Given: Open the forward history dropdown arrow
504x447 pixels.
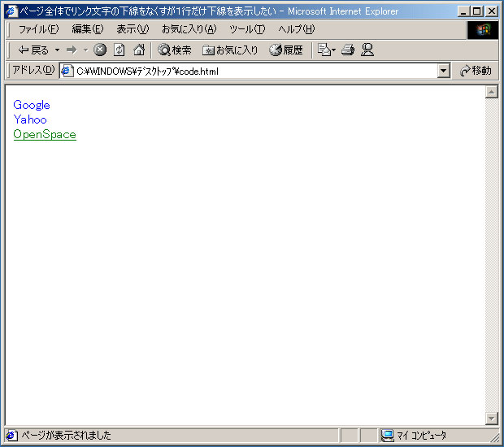Looking at the screenshot, I should coord(85,50).
